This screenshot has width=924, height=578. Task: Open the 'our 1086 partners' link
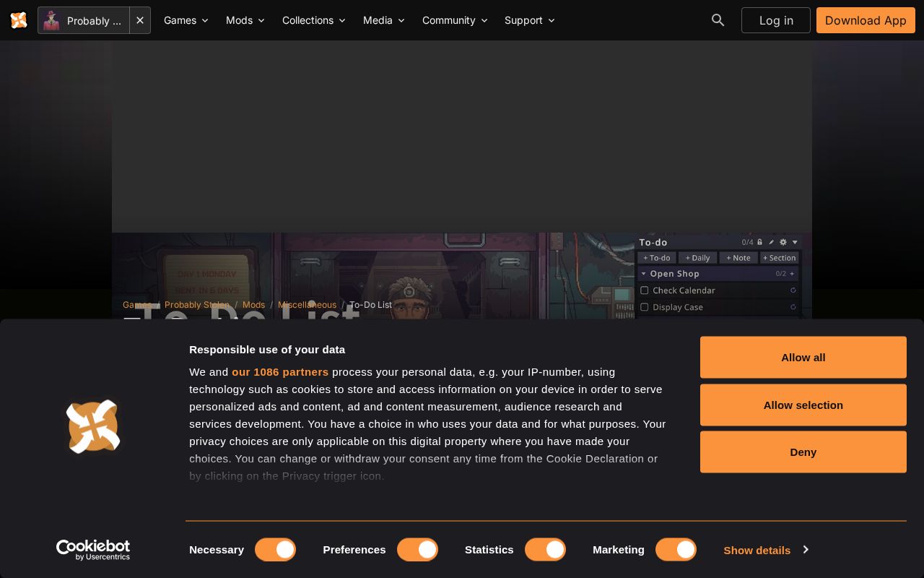(x=280, y=371)
